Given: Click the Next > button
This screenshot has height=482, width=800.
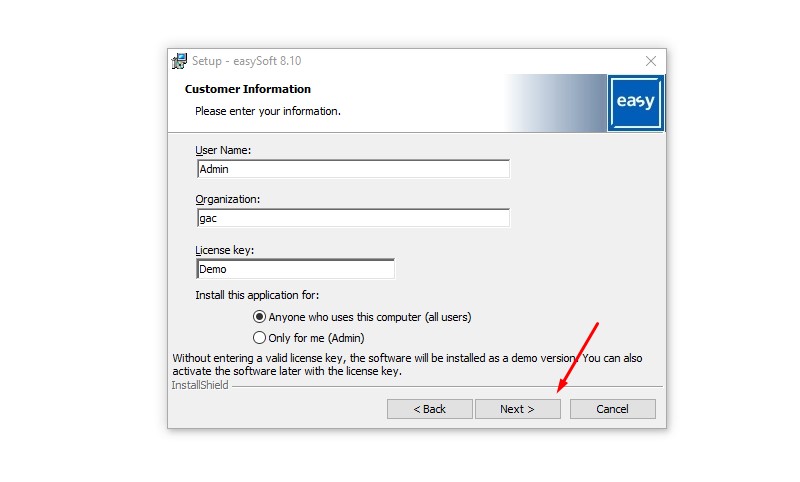Looking at the screenshot, I should (x=517, y=409).
